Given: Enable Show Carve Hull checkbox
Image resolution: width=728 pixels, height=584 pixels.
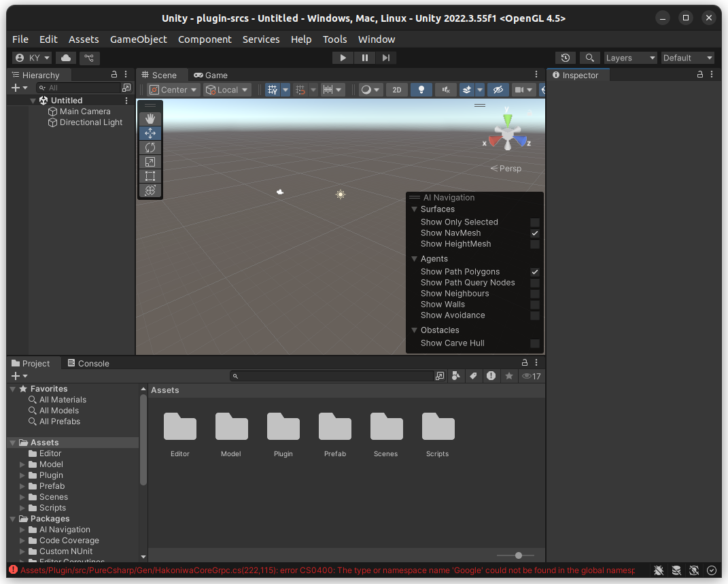Looking at the screenshot, I should [x=535, y=343].
